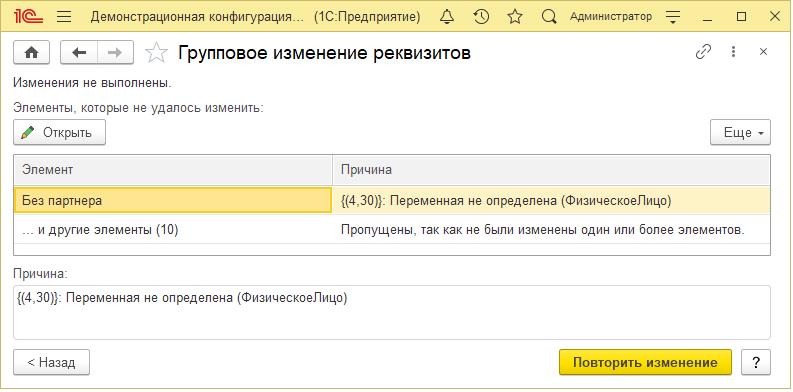
Task: Open form options three dots
Action: pyautogui.click(x=733, y=52)
